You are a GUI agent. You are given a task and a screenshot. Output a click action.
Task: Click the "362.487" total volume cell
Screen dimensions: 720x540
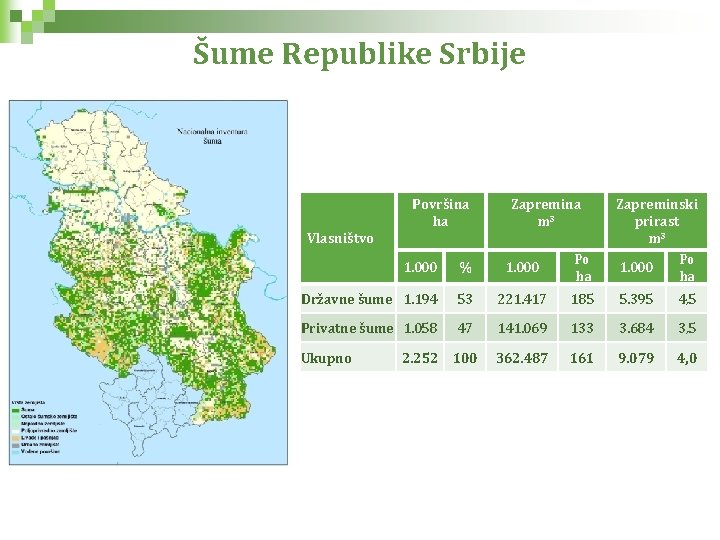[x=522, y=358]
